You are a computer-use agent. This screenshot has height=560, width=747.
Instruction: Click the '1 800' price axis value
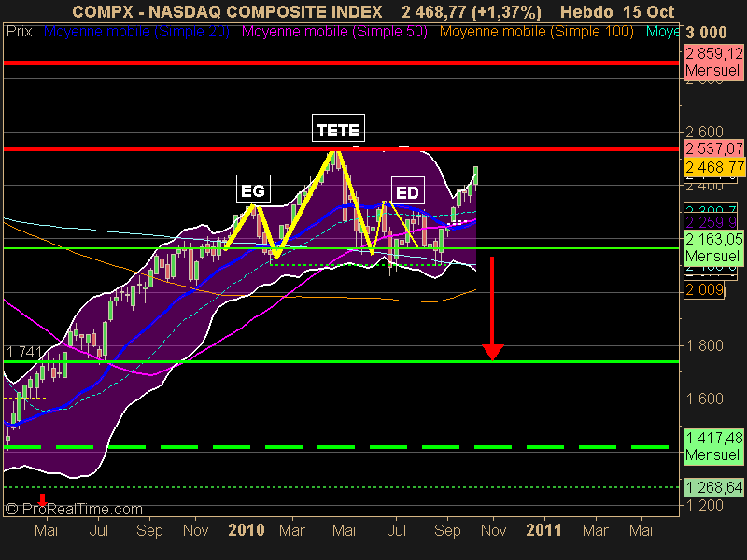[704, 345]
